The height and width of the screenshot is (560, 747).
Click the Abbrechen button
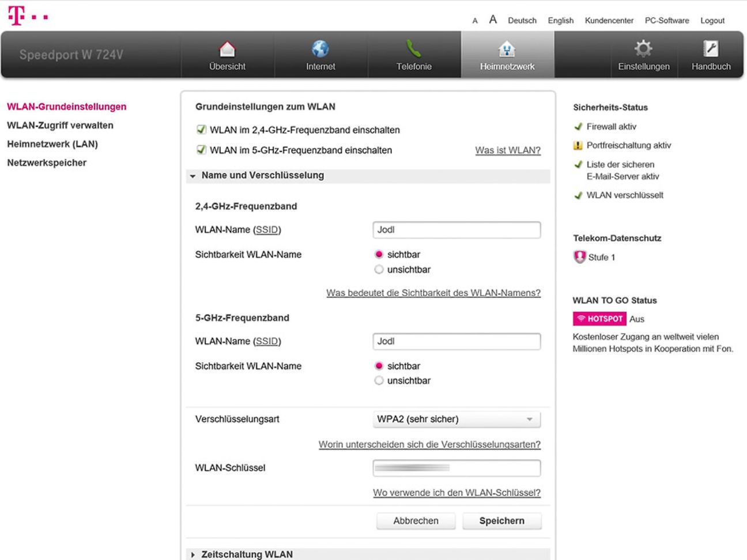tap(416, 521)
